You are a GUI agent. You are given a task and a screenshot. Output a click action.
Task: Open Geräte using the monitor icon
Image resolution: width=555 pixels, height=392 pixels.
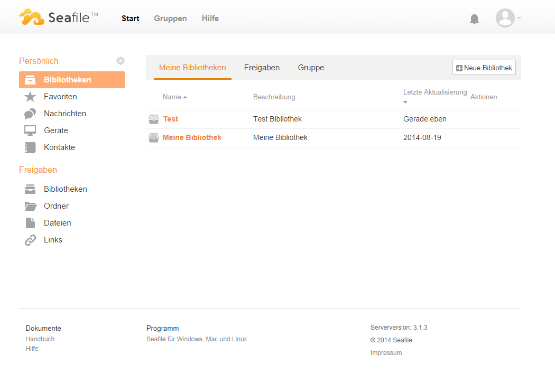coord(31,130)
